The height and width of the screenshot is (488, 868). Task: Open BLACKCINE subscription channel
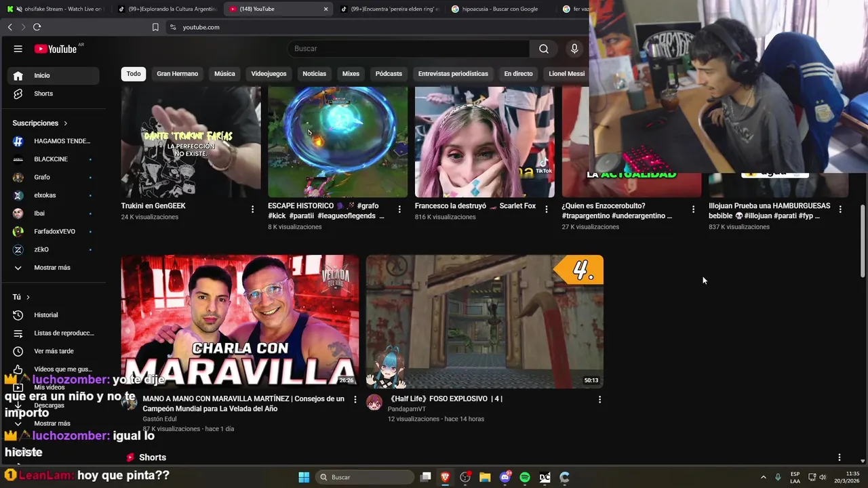pos(54,159)
